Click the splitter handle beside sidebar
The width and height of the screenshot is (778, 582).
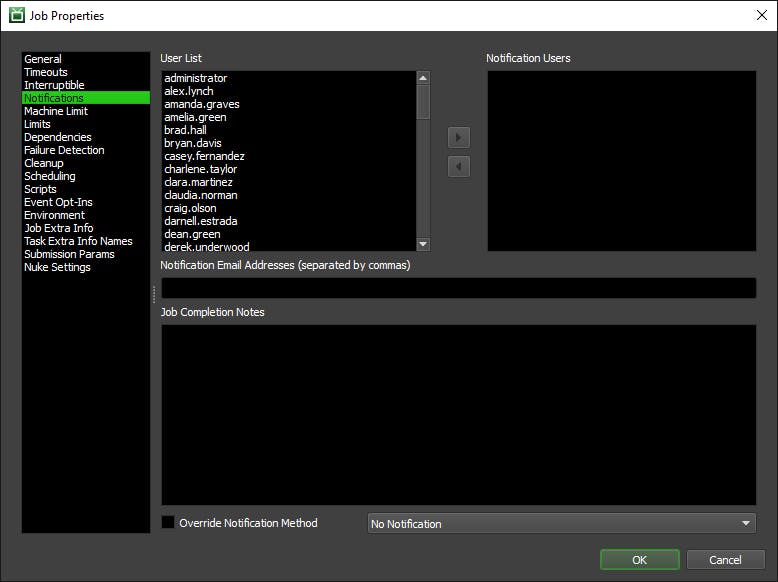tap(154, 294)
